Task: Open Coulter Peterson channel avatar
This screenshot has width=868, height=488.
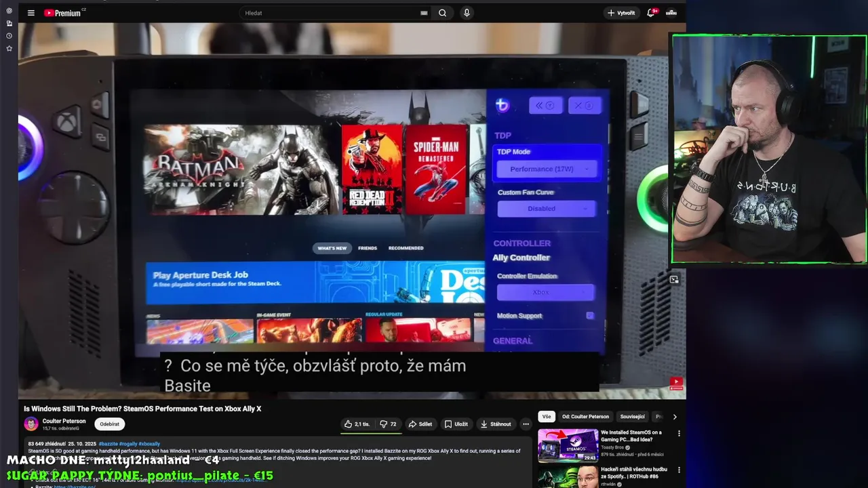Action: (31, 424)
